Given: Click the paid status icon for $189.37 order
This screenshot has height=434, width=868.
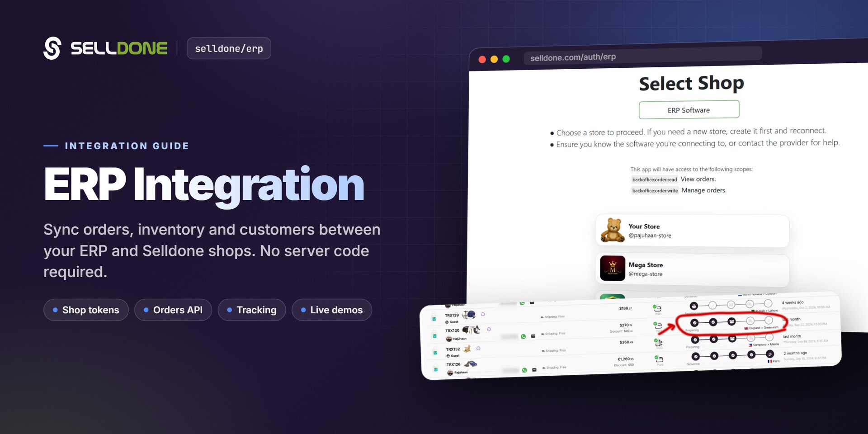Looking at the screenshot, I should pyautogui.click(x=657, y=308).
